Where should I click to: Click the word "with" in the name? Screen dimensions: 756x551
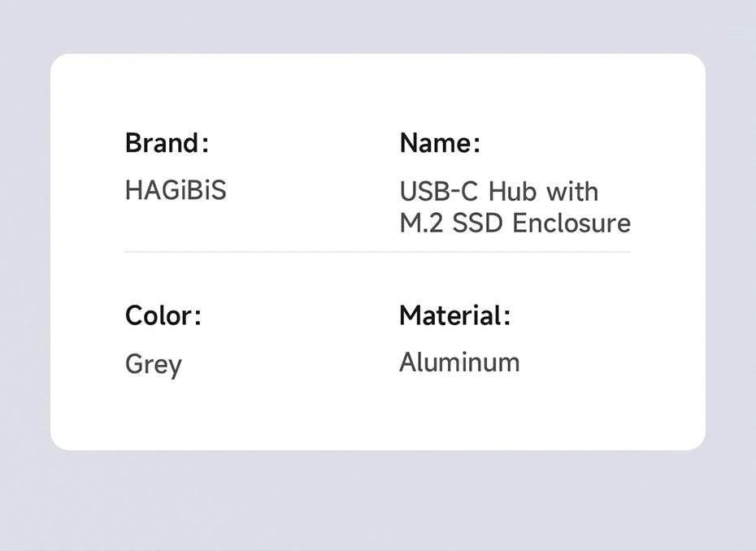point(572,192)
